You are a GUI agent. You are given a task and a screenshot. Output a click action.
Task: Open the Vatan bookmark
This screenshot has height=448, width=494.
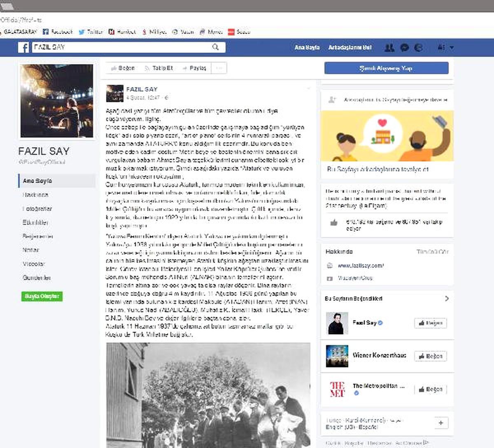[x=183, y=32]
